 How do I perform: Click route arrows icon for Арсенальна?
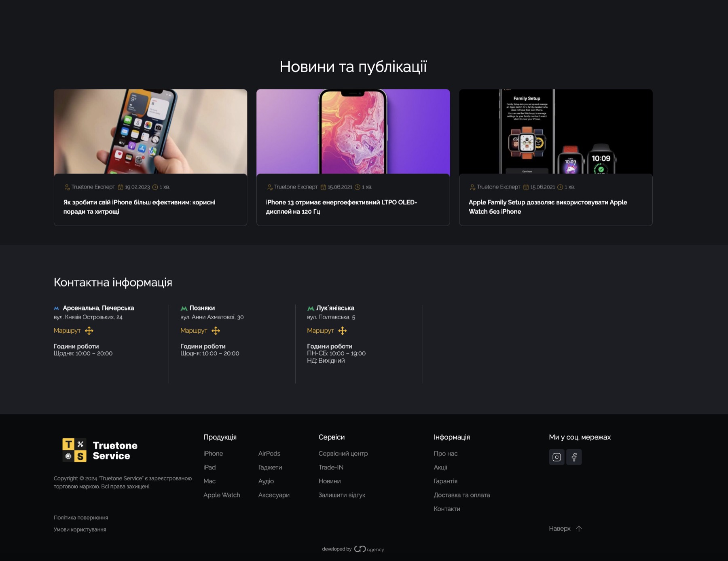(89, 331)
